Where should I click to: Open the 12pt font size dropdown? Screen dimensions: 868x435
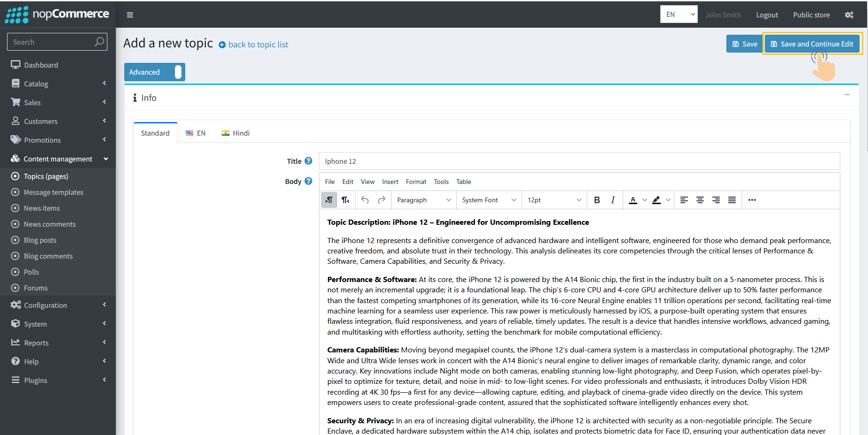(x=553, y=199)
